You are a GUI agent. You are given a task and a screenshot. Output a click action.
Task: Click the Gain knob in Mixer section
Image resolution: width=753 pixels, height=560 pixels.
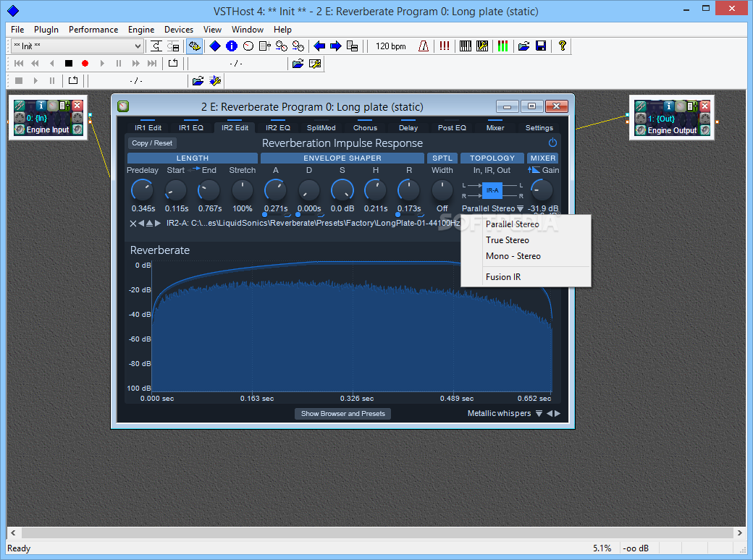click(x=542, y=190)
